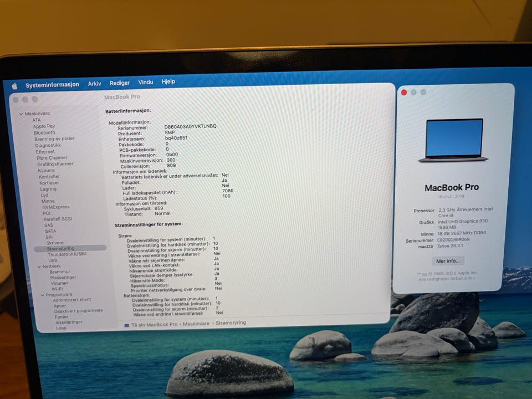Select the highlighted Strømstyring item
The height and width of the screenshot is (399, 532).
[70, 248]
